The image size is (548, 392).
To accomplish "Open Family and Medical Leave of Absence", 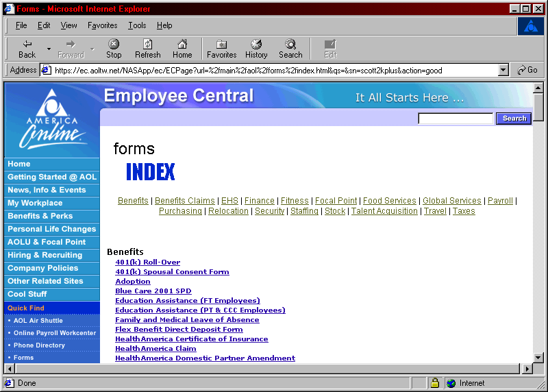I will [187, 319].
